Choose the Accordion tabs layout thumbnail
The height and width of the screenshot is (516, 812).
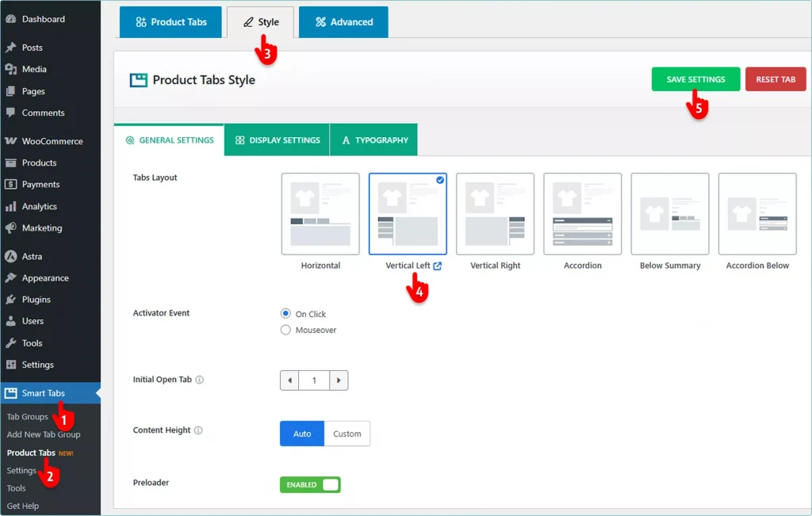click(x=583, y=214)
